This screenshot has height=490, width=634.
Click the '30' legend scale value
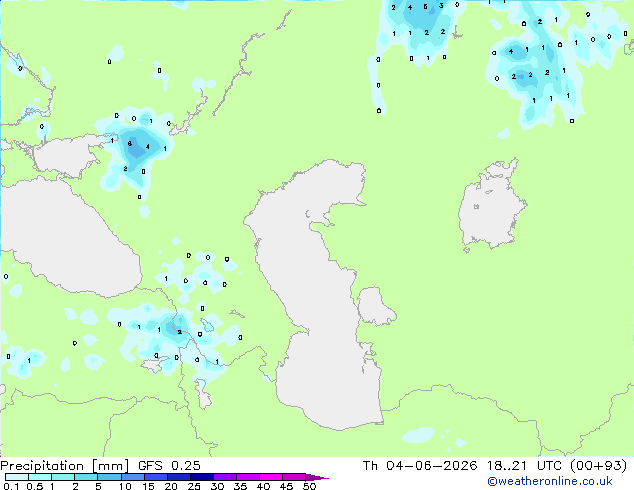pyautogui.click(x=217, y=486)
